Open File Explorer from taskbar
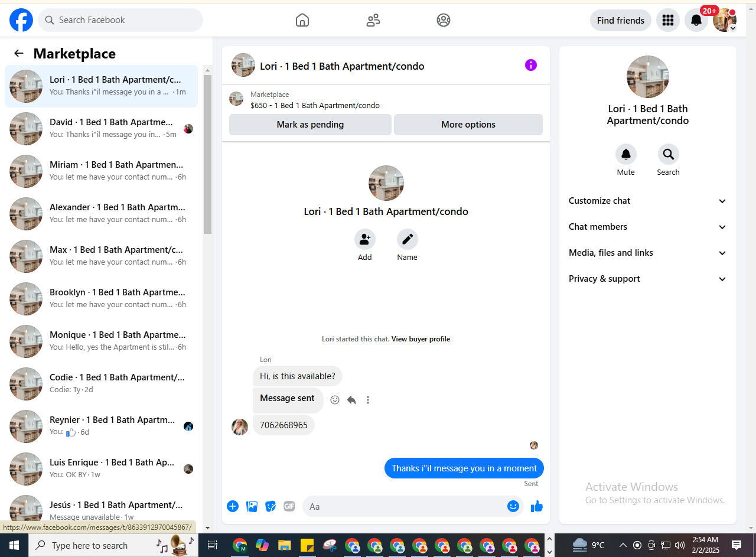756x557 pixels. (x=285, y=545)
